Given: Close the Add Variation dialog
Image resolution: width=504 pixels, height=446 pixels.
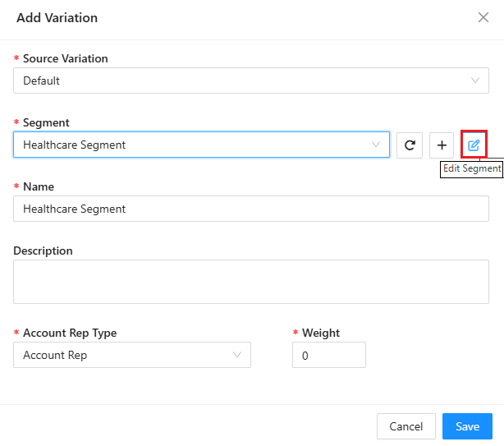Looking at the screenshot, I should click(x=483, y=17).
